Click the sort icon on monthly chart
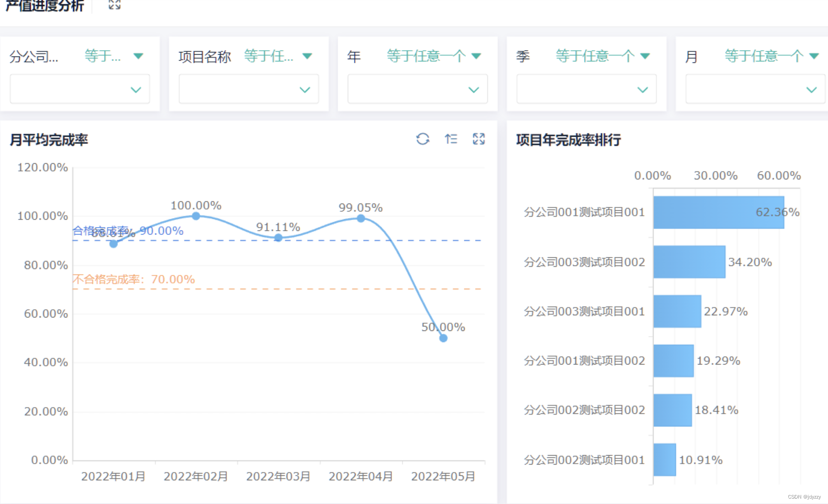828x504 pixels. pyautogui.click(x=451, y=139)
